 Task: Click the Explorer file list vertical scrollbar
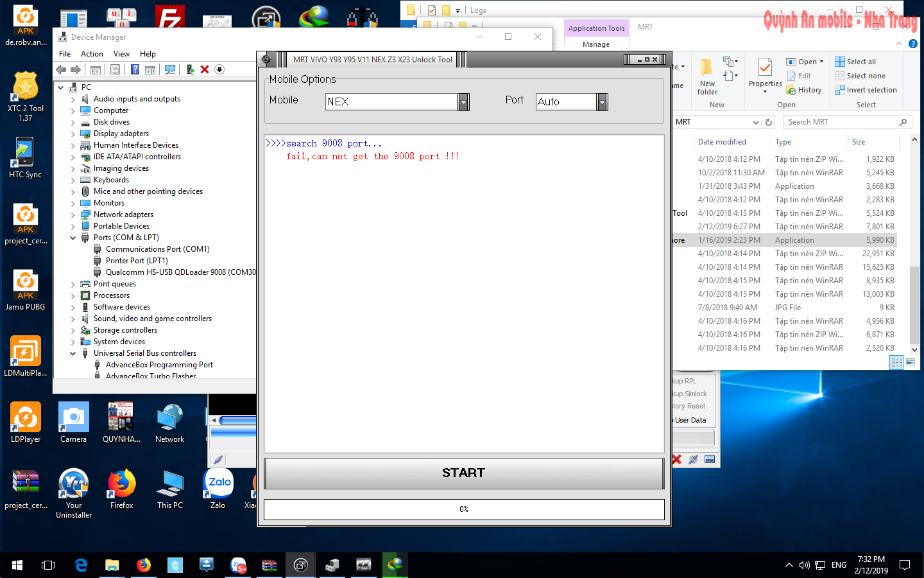[914, 244]
